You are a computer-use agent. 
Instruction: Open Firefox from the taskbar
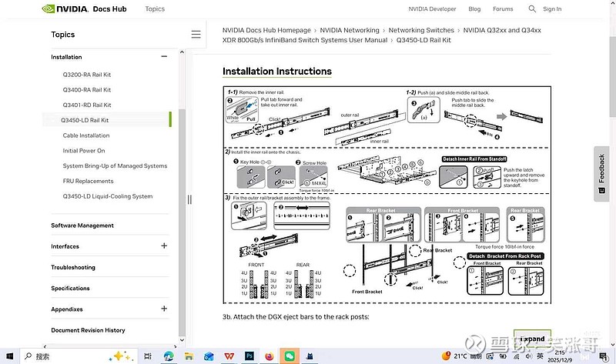(269, 356)
